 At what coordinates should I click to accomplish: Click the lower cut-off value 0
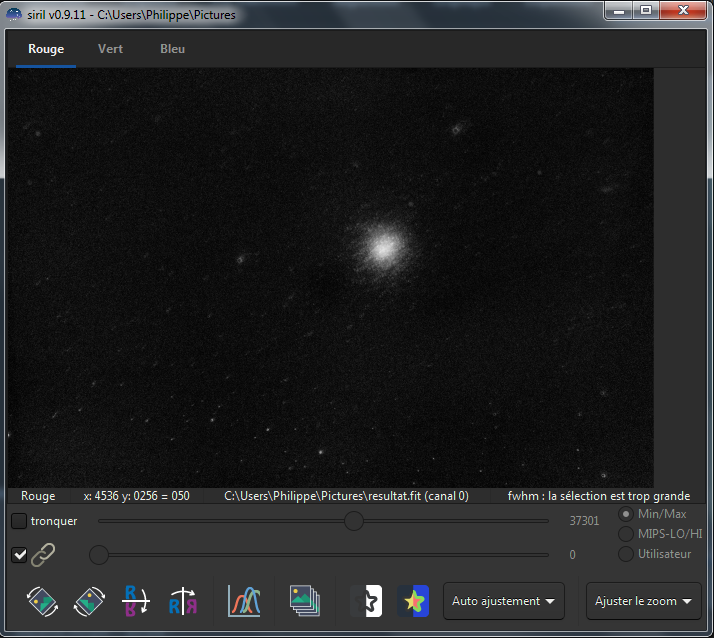[572, 555]
